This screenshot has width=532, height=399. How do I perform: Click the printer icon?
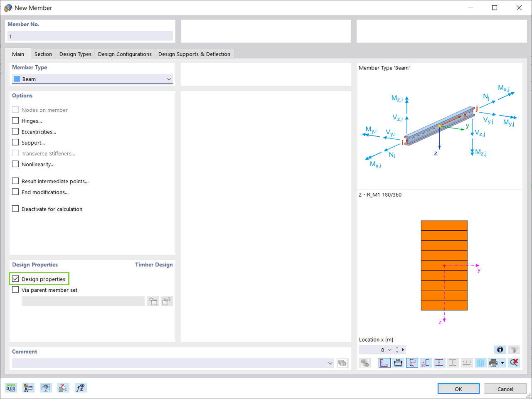[493, 363]
